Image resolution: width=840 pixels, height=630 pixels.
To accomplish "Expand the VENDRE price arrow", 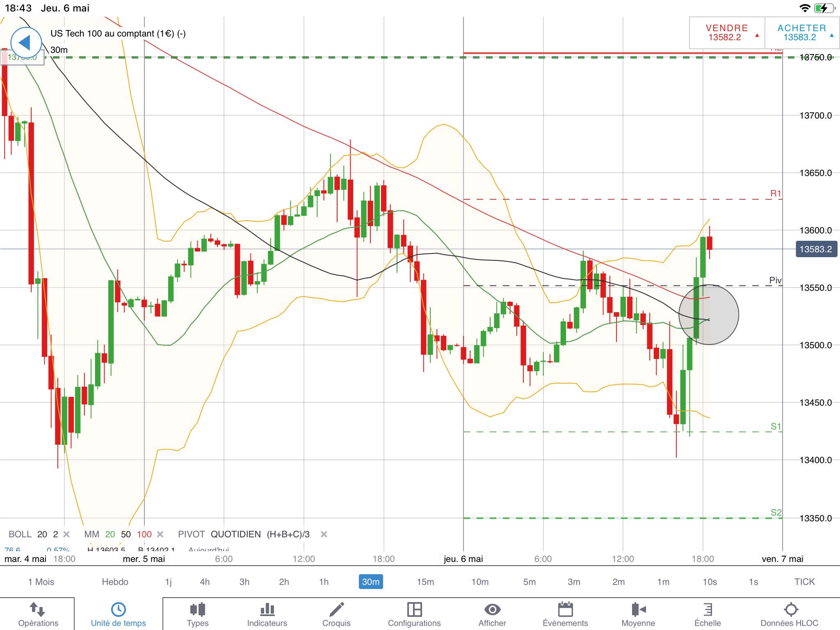I will point(757,36).
